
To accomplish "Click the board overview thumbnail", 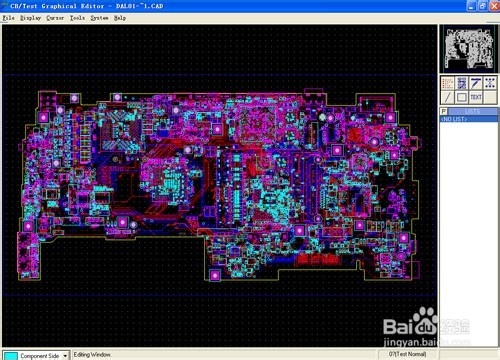I will (x=468, y=48).
